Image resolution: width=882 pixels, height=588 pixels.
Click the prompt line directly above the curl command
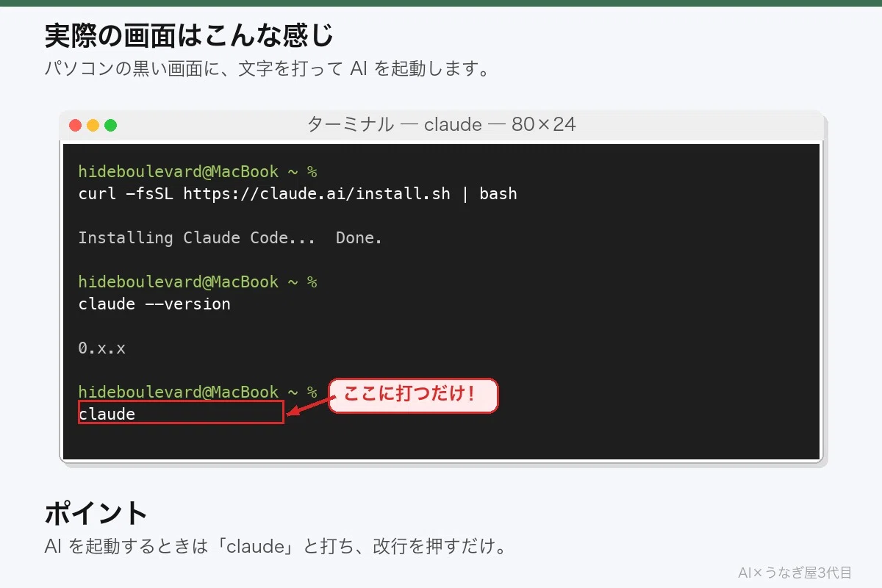click(198, 172)
